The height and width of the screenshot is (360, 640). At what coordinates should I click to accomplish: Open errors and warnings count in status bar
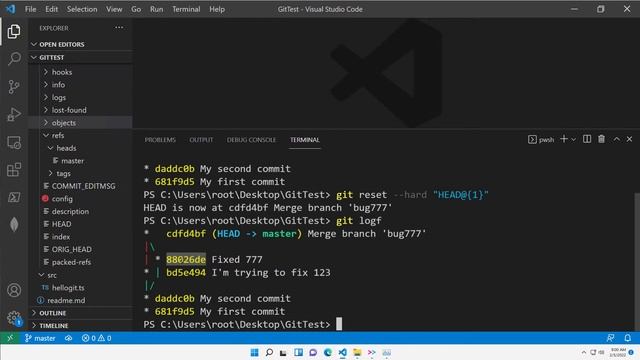(x=96, y=338)
